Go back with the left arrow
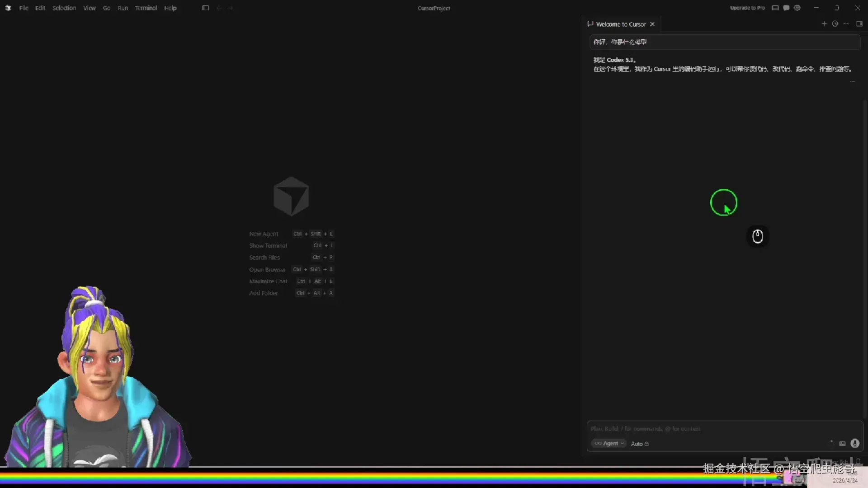 coord(219,8)
